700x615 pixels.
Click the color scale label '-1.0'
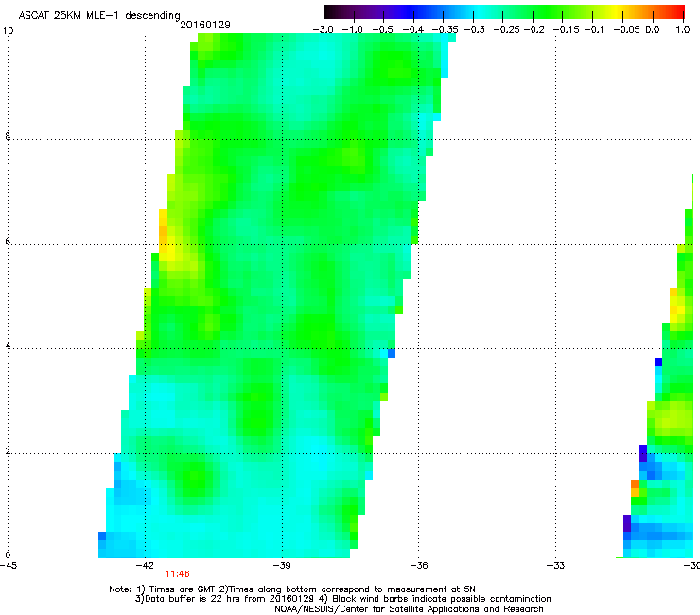[x=352, y=30]
